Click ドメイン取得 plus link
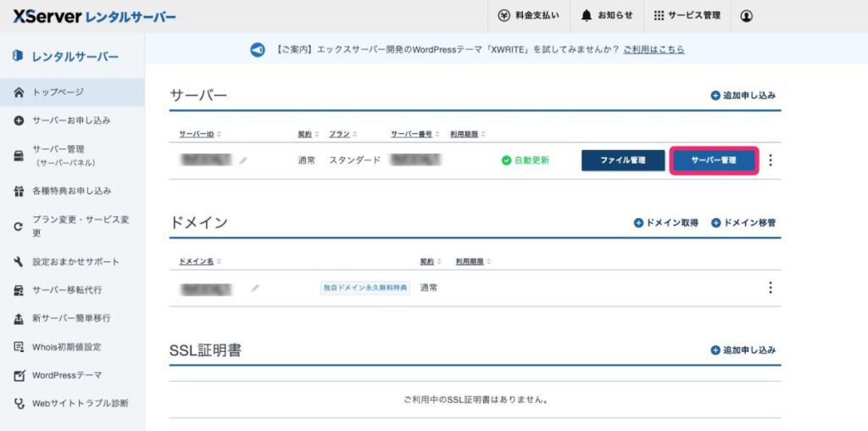This screenshot has height=431, width=868. [x=666, y=223]
